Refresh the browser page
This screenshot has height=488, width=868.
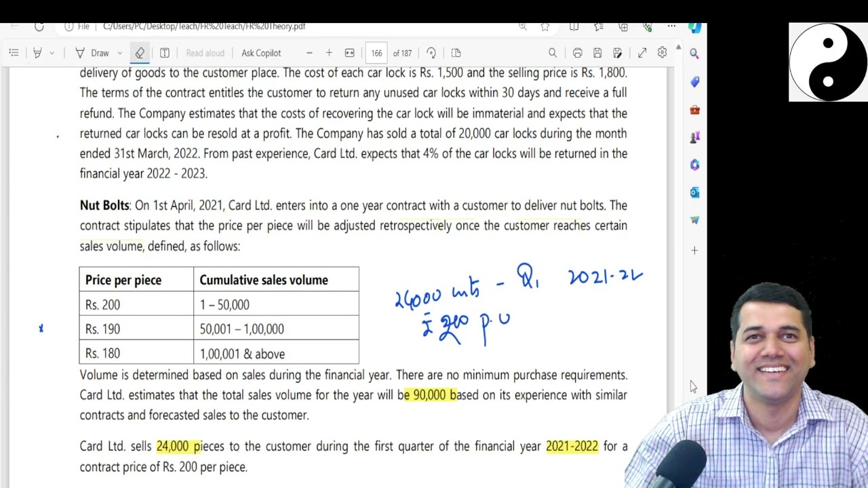coord(39,26)
